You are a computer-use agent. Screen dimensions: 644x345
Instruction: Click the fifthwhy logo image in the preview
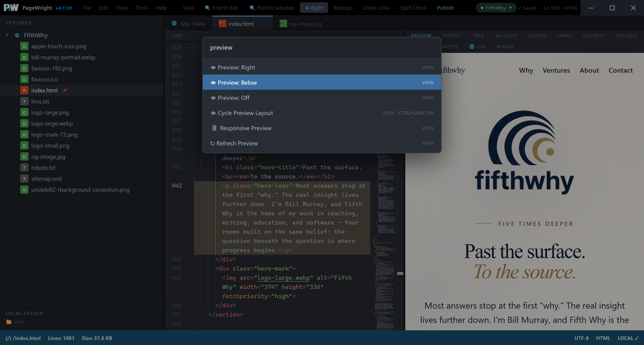point(525,153)
